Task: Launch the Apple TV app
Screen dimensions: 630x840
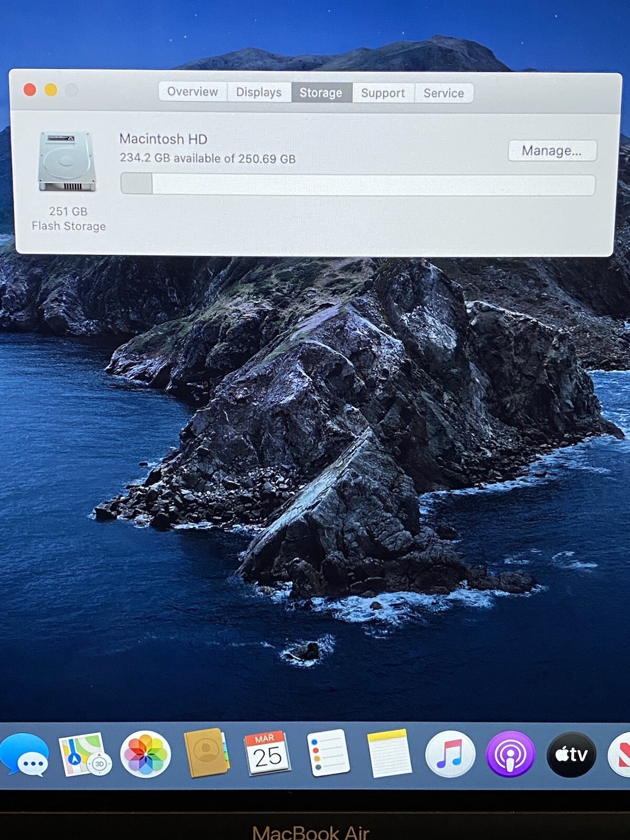Action: tap(571, 754)
